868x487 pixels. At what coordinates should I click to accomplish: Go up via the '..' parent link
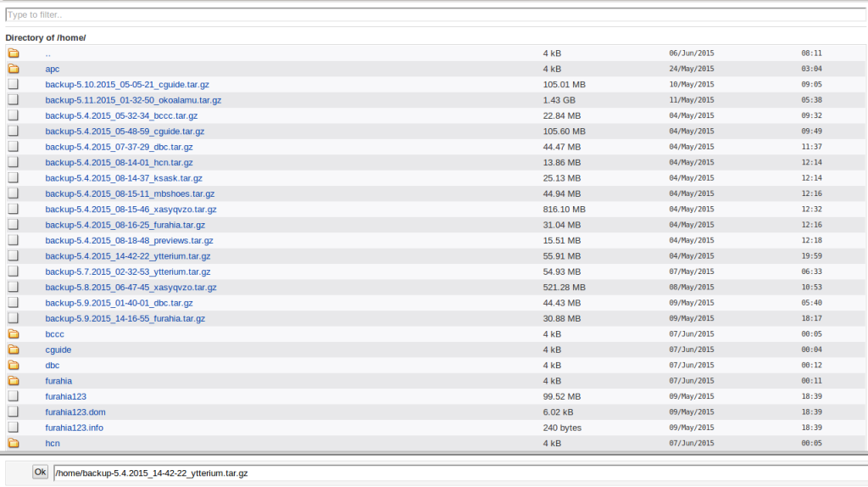tap(48, 53)
